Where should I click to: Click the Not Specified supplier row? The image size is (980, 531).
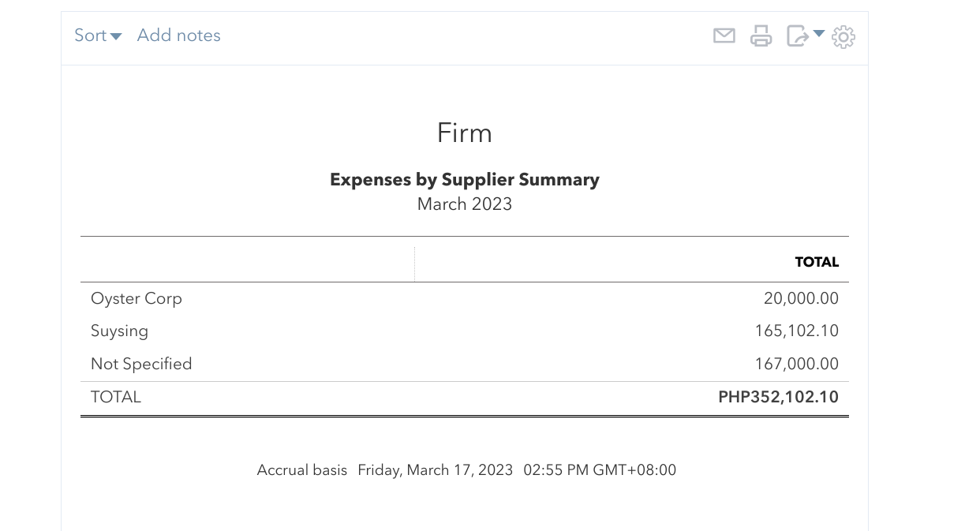(x=141, y=365)
